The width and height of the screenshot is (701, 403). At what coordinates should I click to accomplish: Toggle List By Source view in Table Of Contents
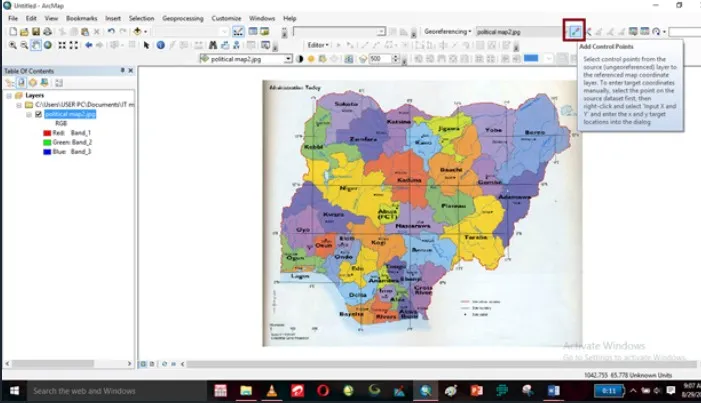[x=21, y=83]
